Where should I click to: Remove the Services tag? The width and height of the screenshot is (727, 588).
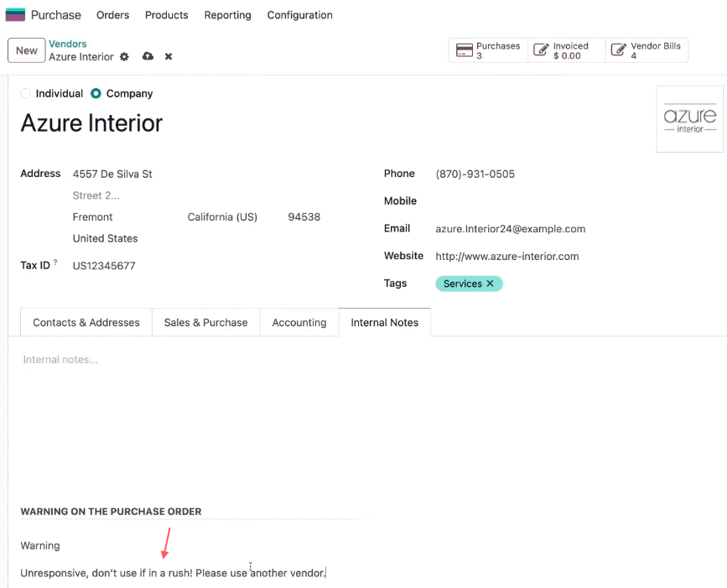[490, 284]
